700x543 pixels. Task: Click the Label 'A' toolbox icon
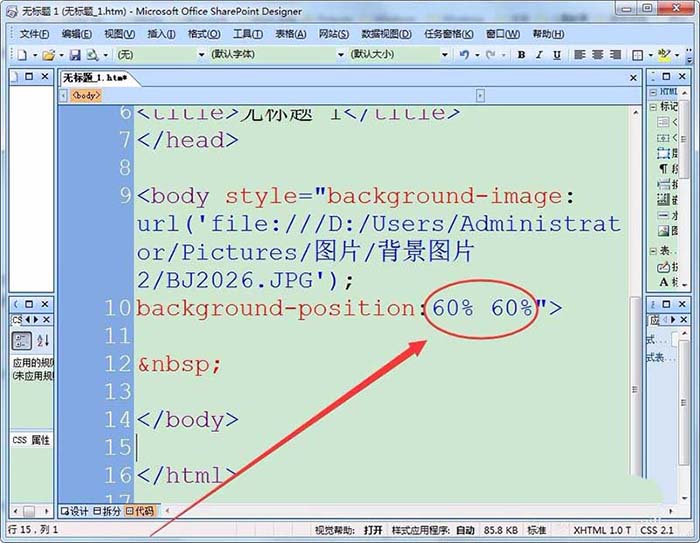click(663, 282)
